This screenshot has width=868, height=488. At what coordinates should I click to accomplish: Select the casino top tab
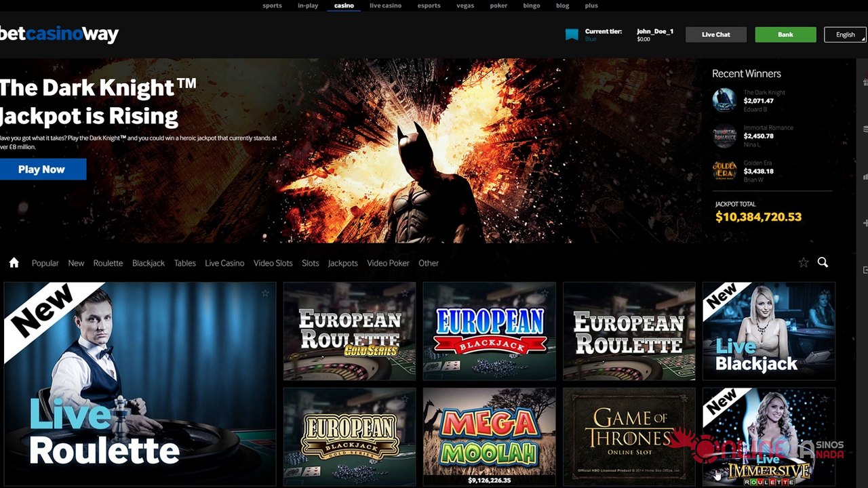pos(344,5)
